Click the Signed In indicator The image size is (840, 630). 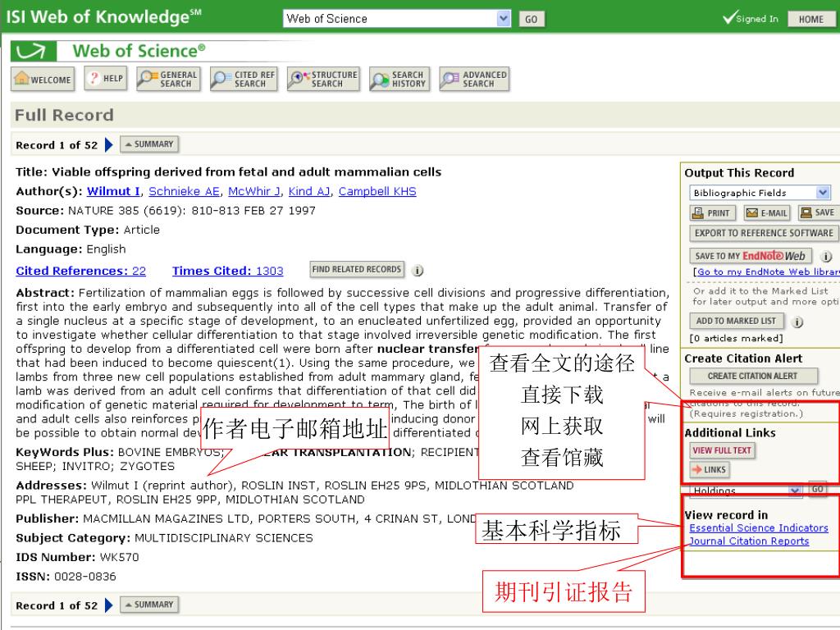point(750,18)
